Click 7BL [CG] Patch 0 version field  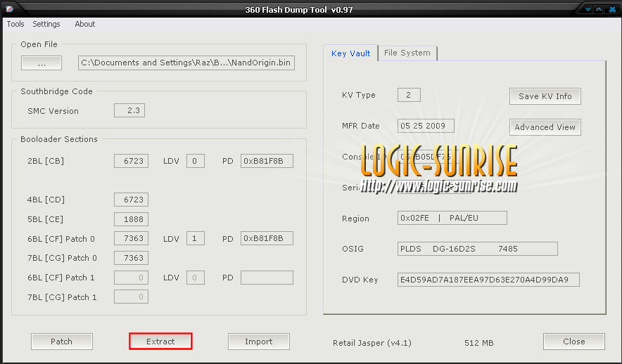[131, 258]
